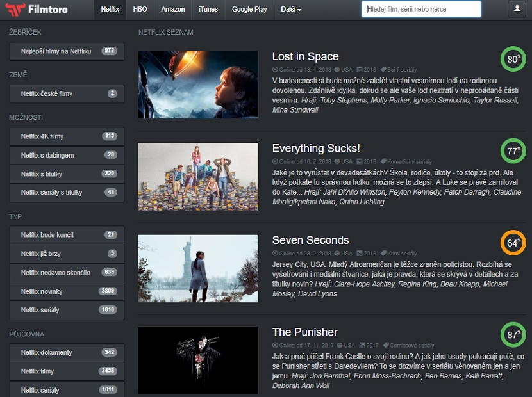Click The Punisher title
Viewport: 532px width, 397px height.
pos(304,332)
